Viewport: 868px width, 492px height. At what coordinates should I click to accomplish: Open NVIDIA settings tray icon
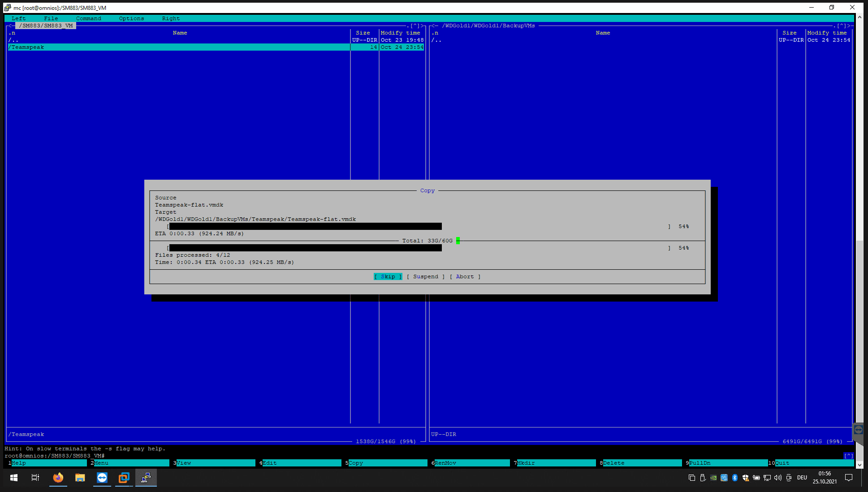[x=713, y=478]
